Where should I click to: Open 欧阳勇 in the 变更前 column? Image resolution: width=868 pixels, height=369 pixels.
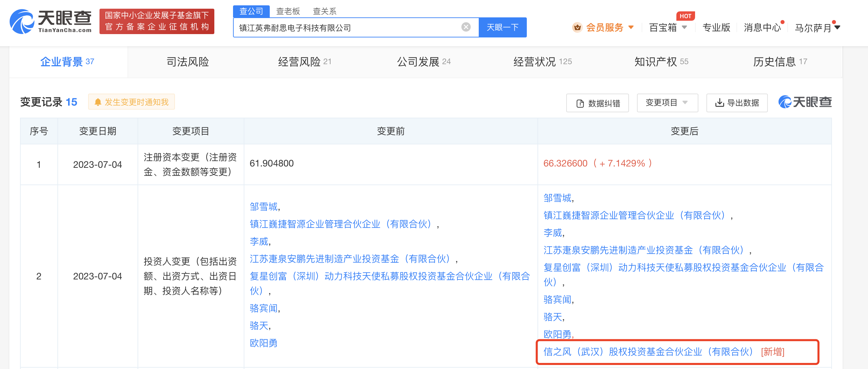(263, 343)
